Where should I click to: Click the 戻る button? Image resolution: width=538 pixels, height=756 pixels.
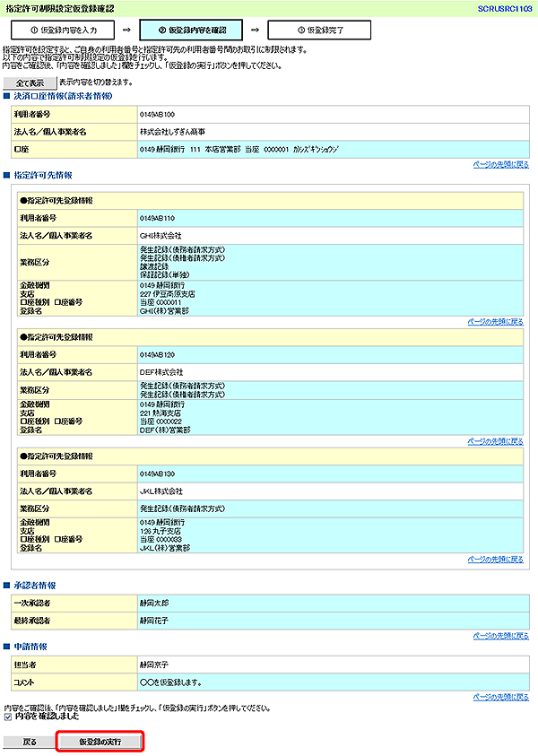click(x=30, y=742)
